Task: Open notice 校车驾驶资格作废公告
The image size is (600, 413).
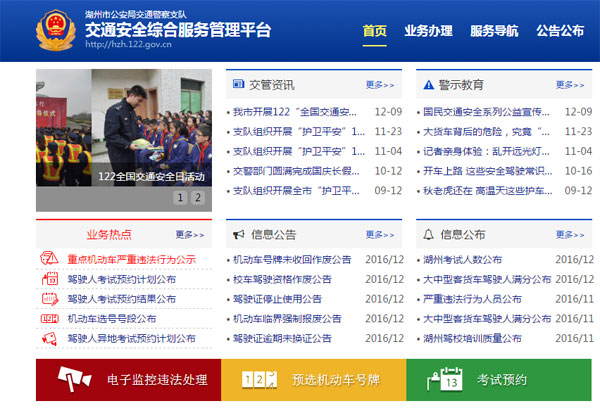Action: (x=282, y=279)
